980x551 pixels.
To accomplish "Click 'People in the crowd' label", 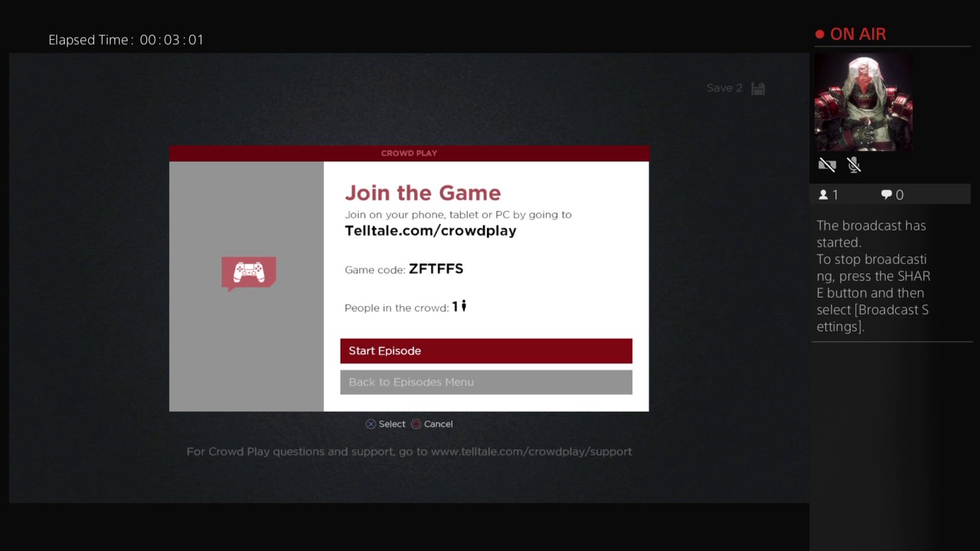I will 397,308.
